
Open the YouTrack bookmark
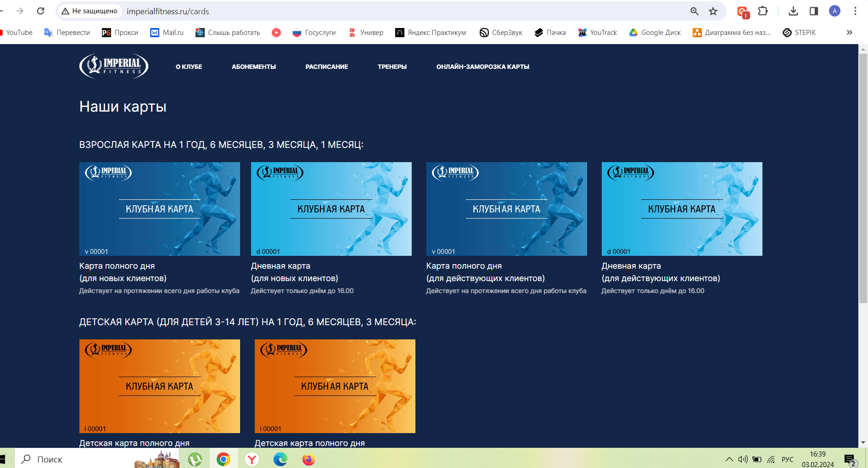597,33
